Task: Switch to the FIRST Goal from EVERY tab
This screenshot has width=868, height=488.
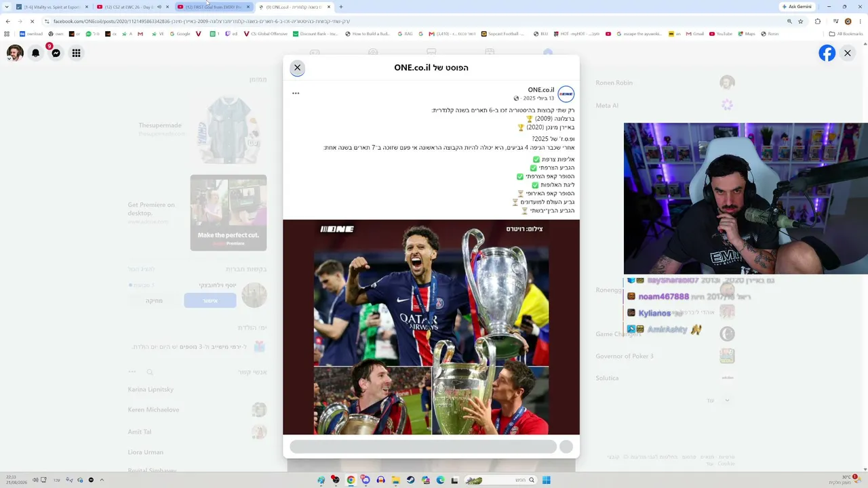Action: pyautogui.click(x=213, y=7)
